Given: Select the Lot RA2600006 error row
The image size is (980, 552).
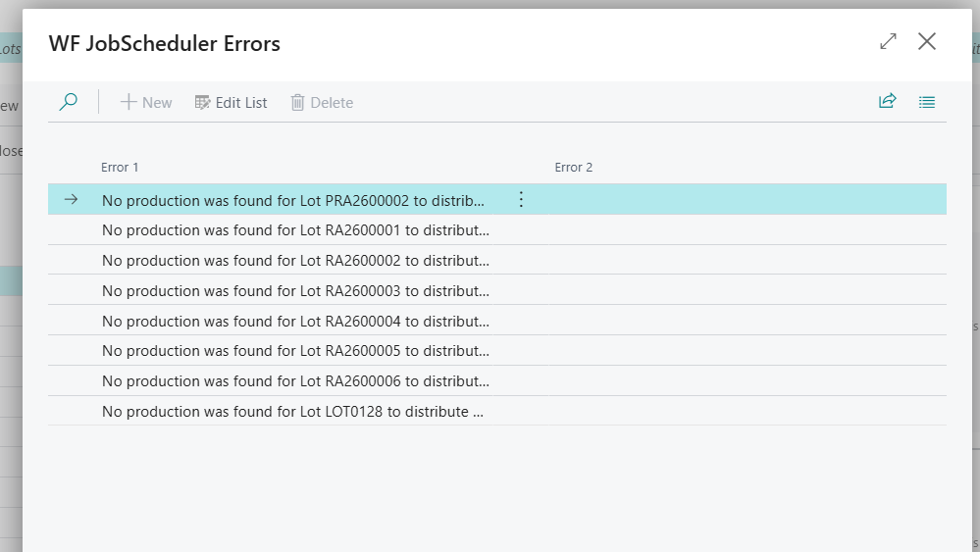Looking at the screenshot, I should tap(294, 381).
